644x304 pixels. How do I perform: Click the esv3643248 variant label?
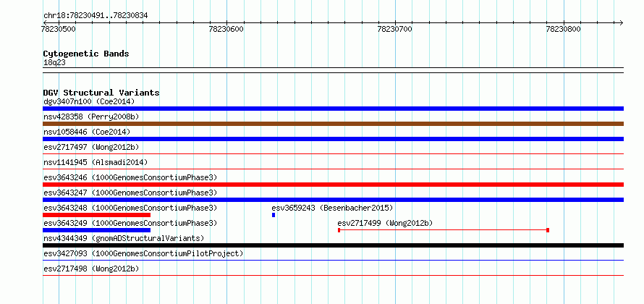130,208
